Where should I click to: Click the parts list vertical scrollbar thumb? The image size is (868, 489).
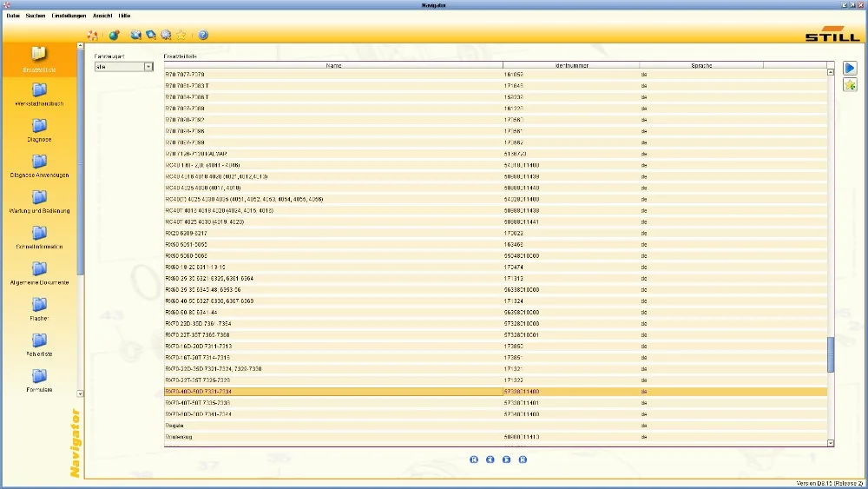831,355
